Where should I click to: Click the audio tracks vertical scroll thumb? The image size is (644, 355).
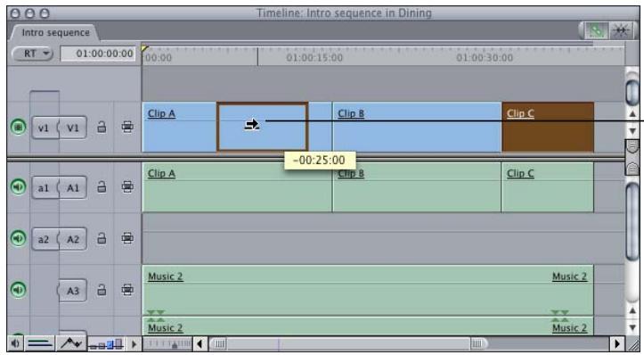point(632,222)
